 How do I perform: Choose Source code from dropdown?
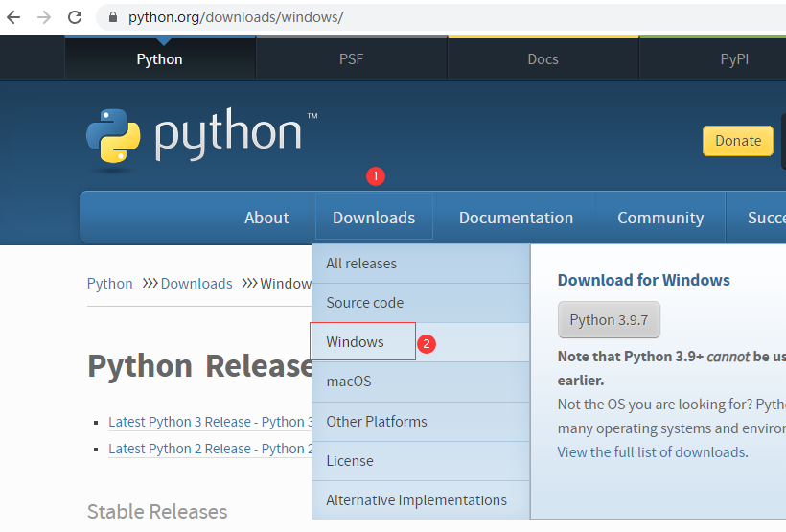421,303
